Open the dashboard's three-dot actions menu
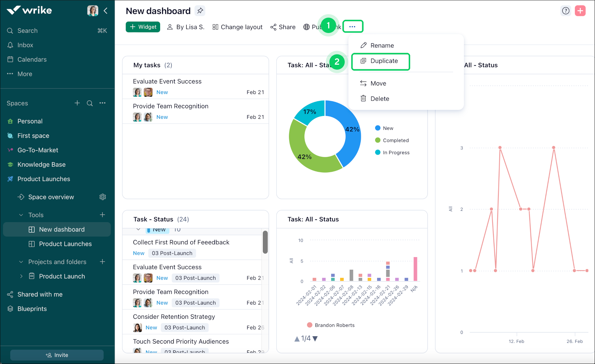 tap(353, 26)
